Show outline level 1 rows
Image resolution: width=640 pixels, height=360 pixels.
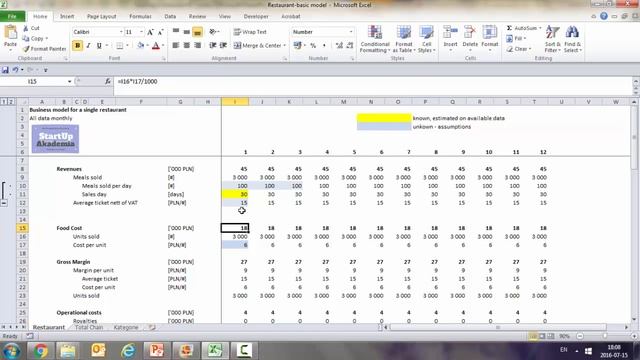[x=4, y=101]
